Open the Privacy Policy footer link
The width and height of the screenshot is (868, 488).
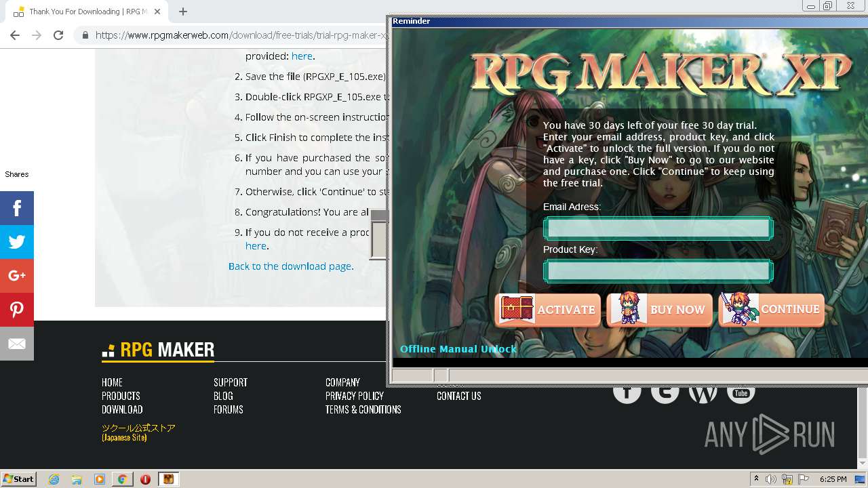(355, 396)
